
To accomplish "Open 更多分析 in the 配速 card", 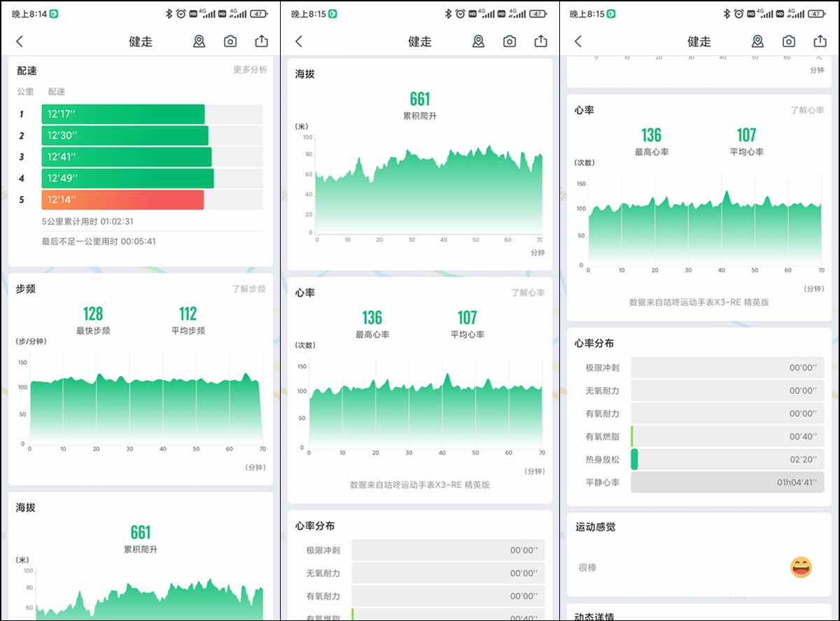I will (250, 70).
